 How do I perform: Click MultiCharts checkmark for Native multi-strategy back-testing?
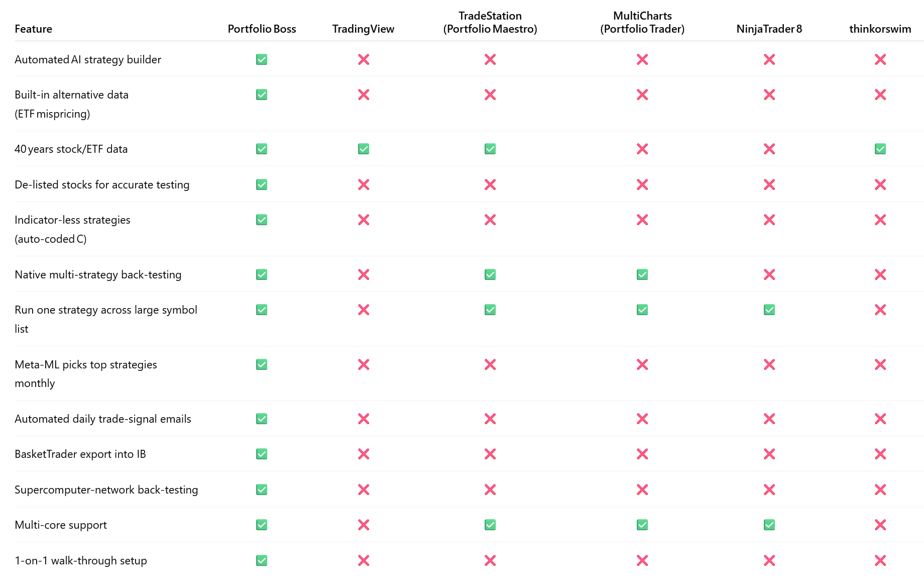[x=642, y=274]
